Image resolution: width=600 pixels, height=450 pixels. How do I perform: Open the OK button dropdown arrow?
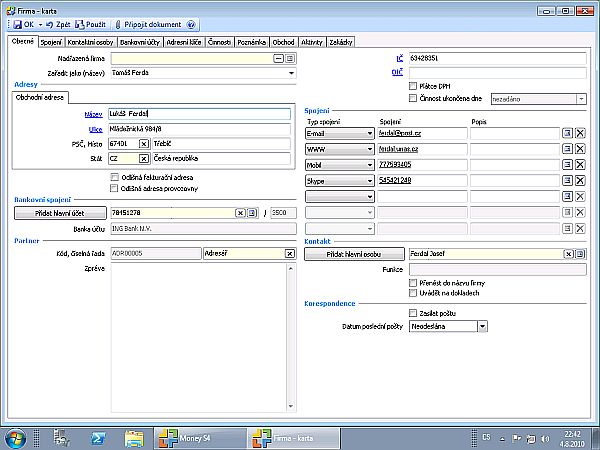coord(40,25)
